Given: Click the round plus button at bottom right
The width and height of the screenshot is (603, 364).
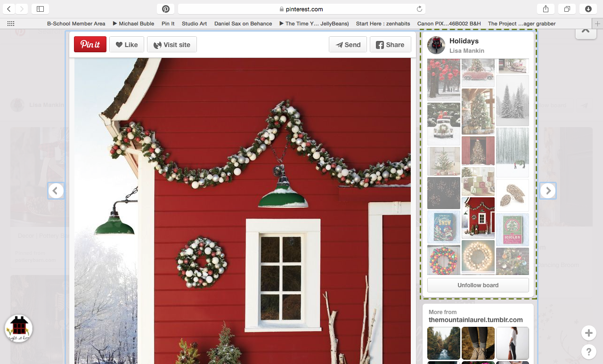Looking at the screenshot, I should (588, 333).
